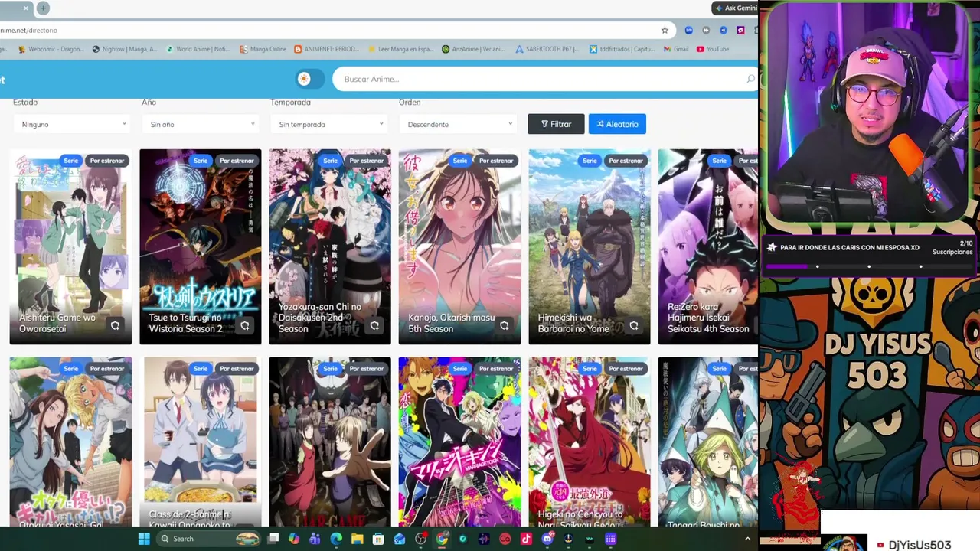Image resolution: width=980 pixels, height=551 pixels.
Task: Open the YouTube bookmark
Action: click(x=713, y=49)
